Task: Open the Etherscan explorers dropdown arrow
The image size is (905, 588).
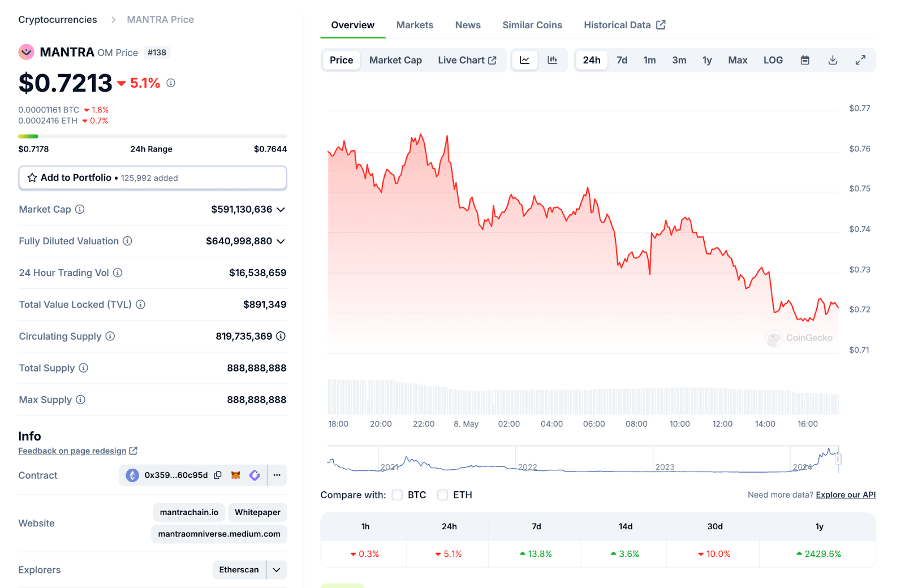Action: click(277, 569)
